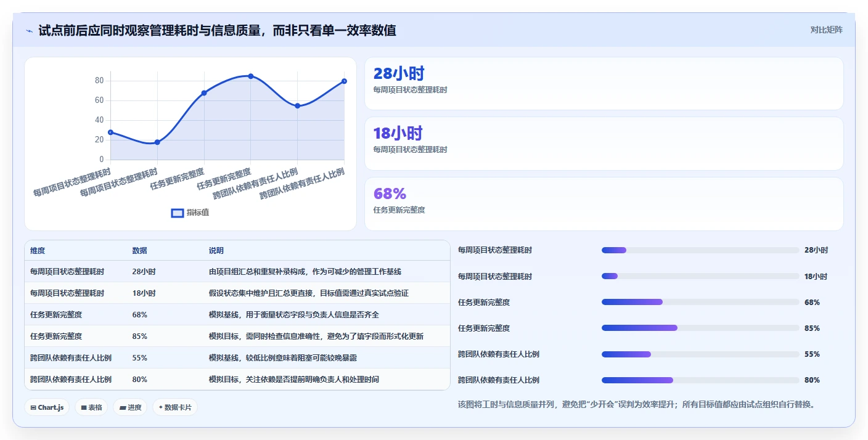868x440 pixels.
Task: Click the 跨团队依赖有责任人比例 cell in the 80% row
Action: tap(71, 380)
